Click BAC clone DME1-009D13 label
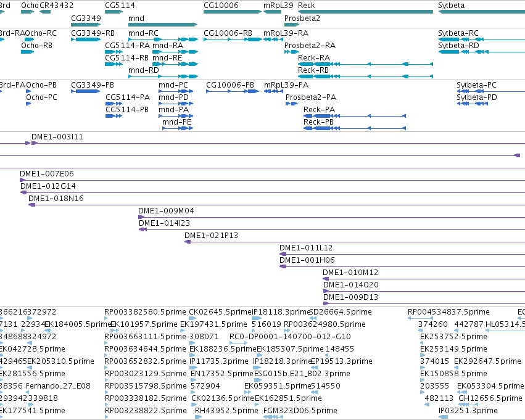Viewport: 525px width, 420px height. click(350, 297)
